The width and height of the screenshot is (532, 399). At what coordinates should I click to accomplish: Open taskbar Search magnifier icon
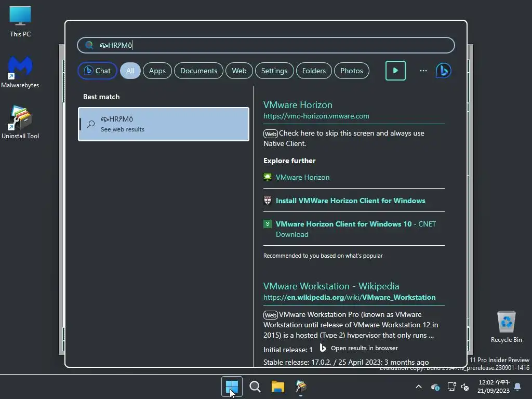point(255,387)
